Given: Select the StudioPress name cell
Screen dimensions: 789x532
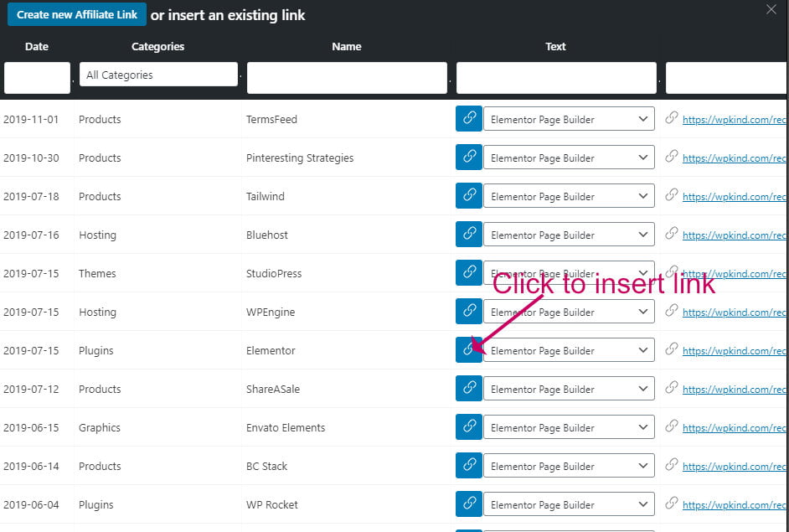Looking at the screenshot, I should coord(274,273).
